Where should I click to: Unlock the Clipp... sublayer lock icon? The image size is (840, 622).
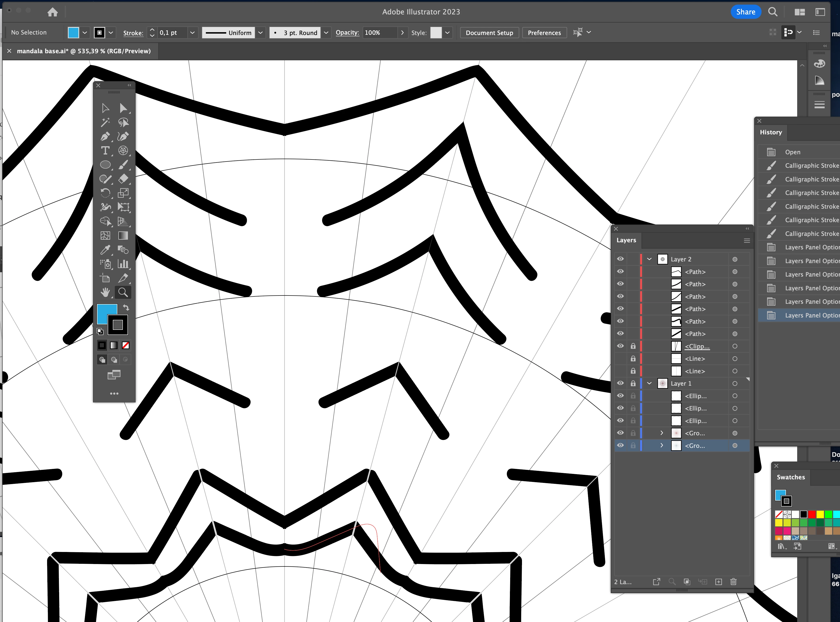pyautogui.click(x=633, y=346)
